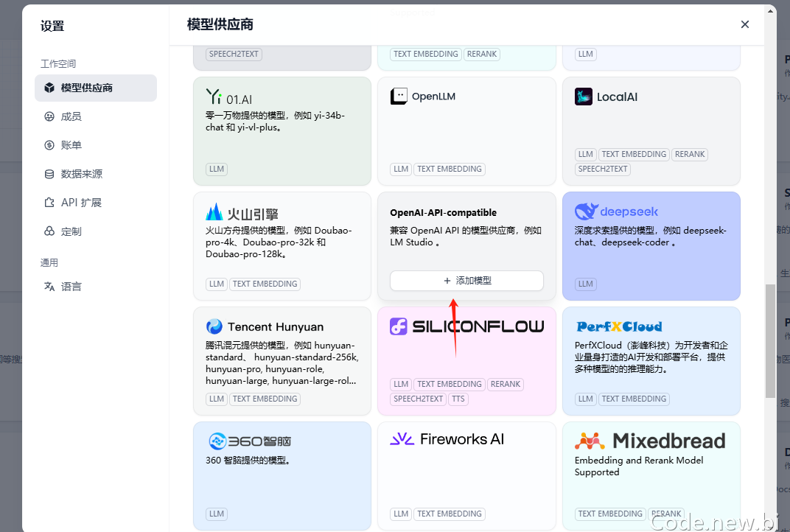The height and width of the screenshot is (532, 790).
Task: Click the 360 智脑提供的模型 description
Action: click(x=248, y=461)
